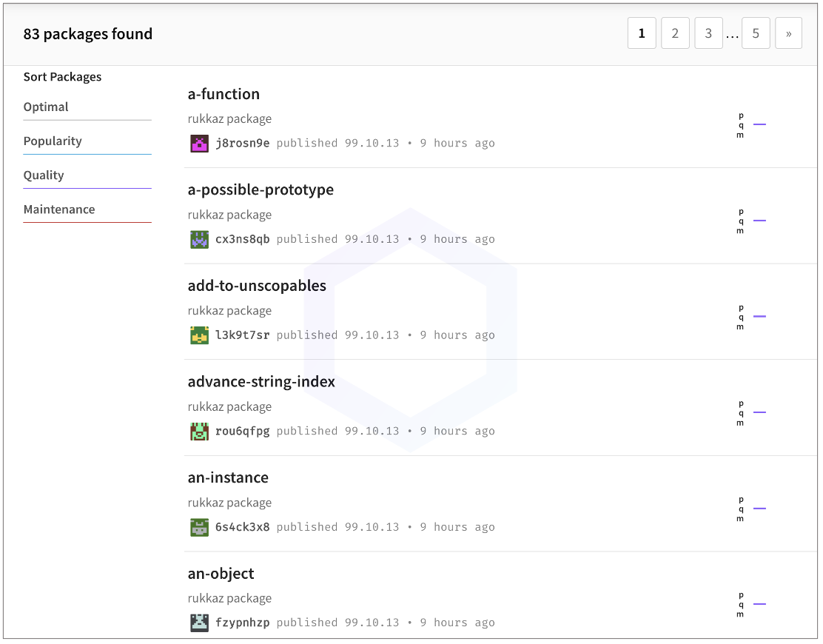
Task: Click the fzypnhzp publisher avatar icon
Action: [199, 623]
